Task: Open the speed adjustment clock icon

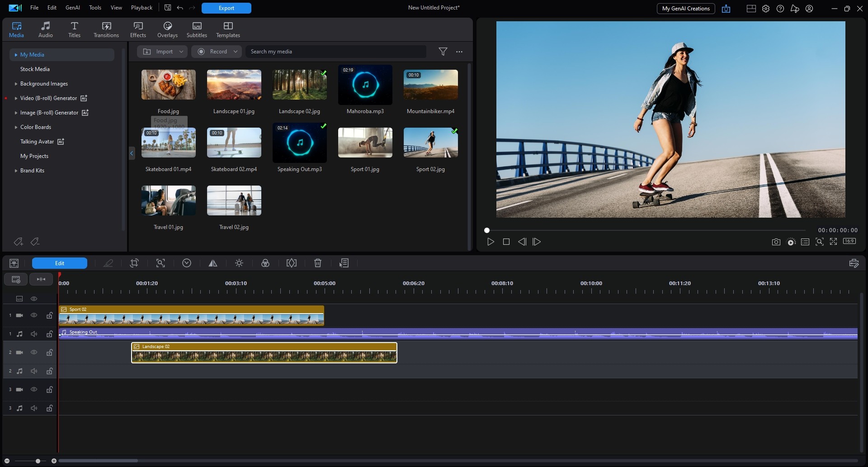Action: coord(187,263)
